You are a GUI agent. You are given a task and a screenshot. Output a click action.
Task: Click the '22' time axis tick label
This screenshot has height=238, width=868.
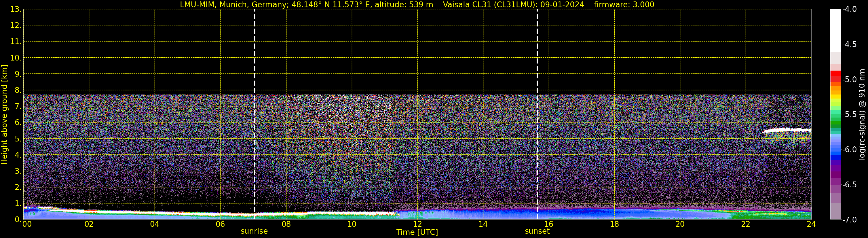(x=746, y=224)
